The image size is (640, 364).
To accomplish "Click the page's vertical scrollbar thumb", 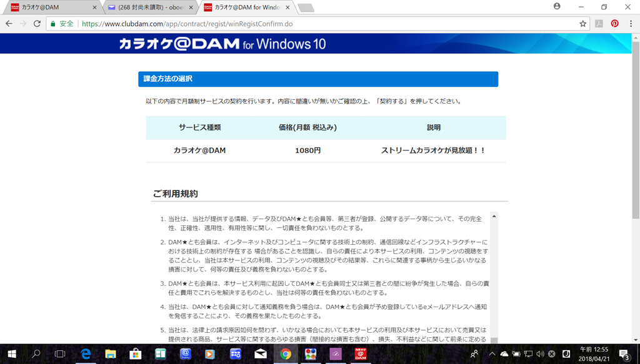I will [x=636, y=129].
